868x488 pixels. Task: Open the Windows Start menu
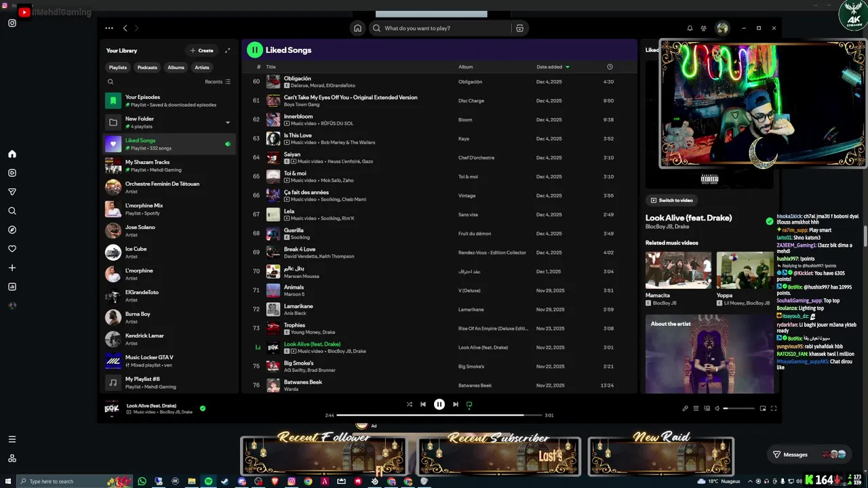[x=7, y=481]
